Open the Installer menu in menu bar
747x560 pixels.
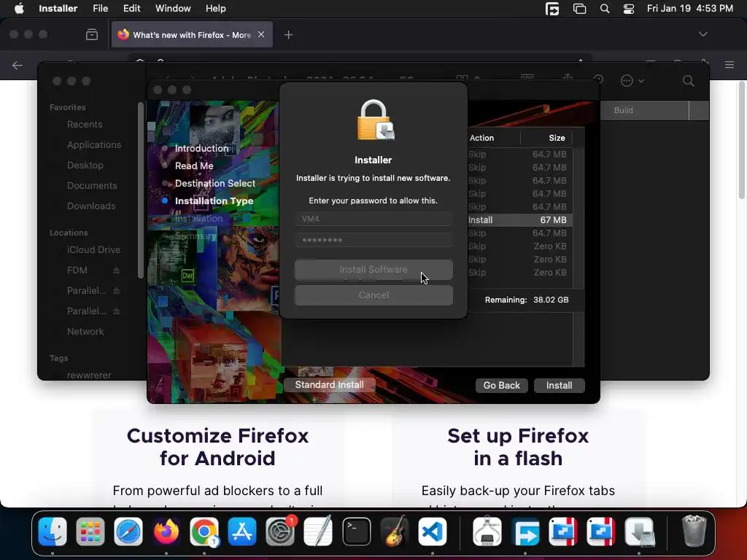tap(58, 9)
